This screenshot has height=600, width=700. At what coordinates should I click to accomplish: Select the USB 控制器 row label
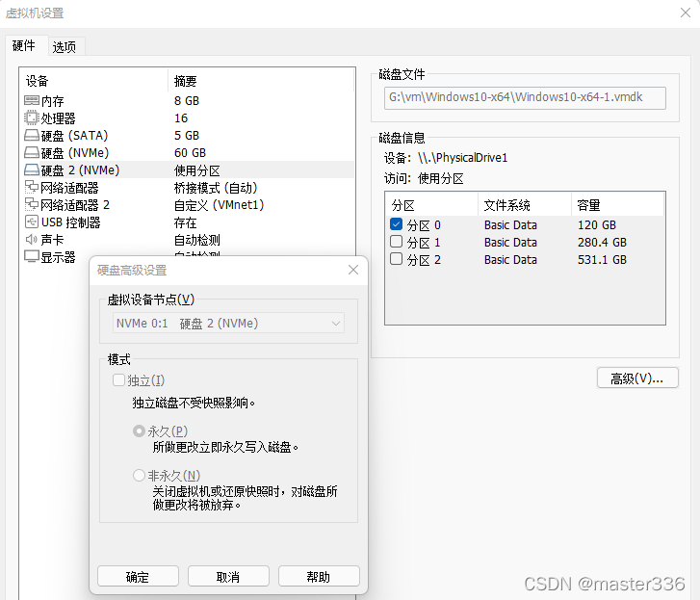tap(71, 222)
